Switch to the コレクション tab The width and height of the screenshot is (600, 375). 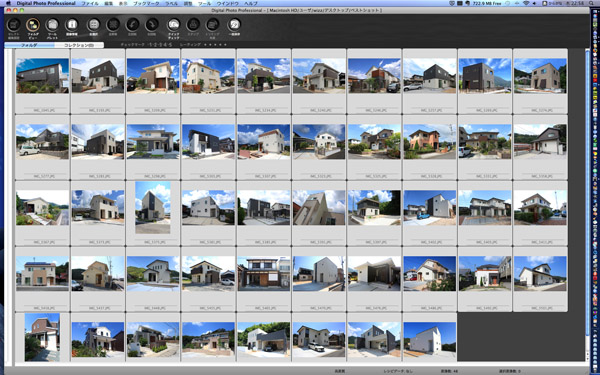coord(79,45)
